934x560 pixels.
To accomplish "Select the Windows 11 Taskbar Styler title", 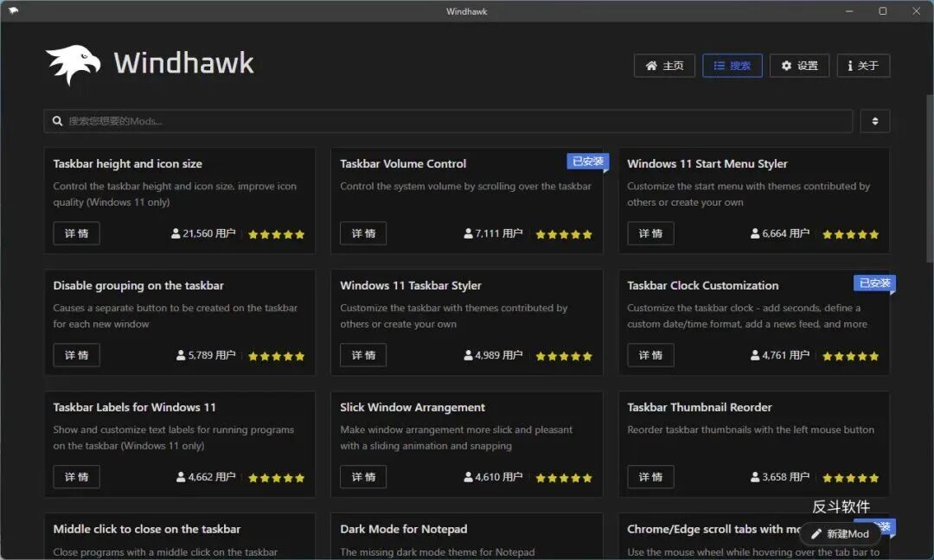I will point(411,286).
